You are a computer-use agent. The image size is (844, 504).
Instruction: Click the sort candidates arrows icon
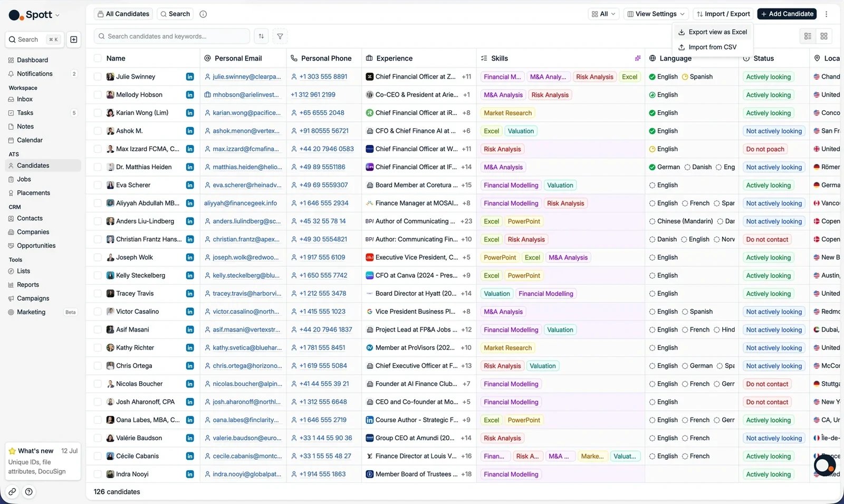tap(261, 36)
